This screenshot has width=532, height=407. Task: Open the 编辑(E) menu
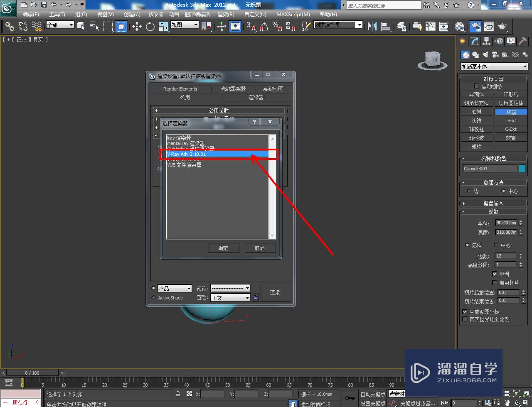click(x=30, y=15)
